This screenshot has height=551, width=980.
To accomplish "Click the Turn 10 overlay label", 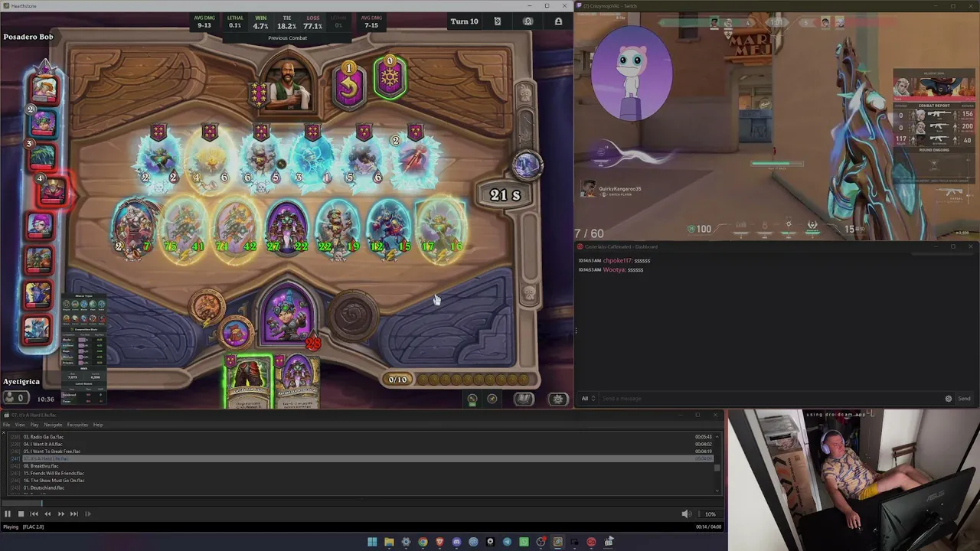I will click(x=465, y=21).
